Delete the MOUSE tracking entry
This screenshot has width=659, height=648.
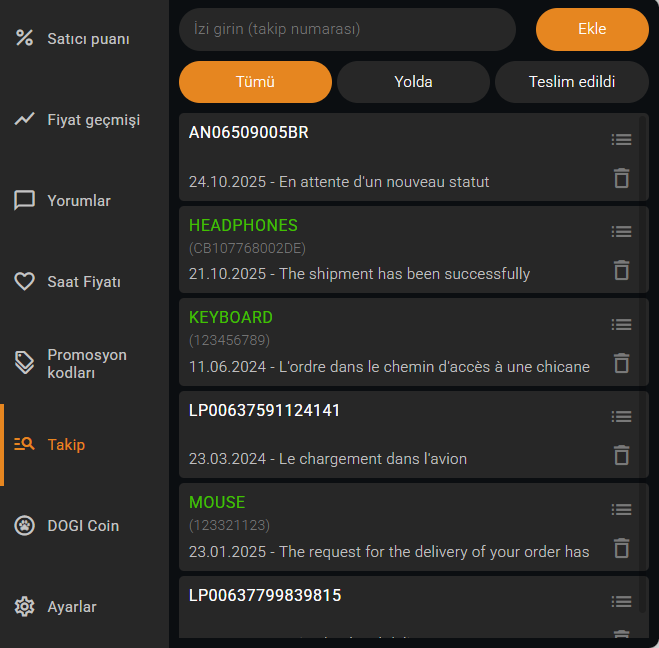pyautogui.click(x=622, y=548)
